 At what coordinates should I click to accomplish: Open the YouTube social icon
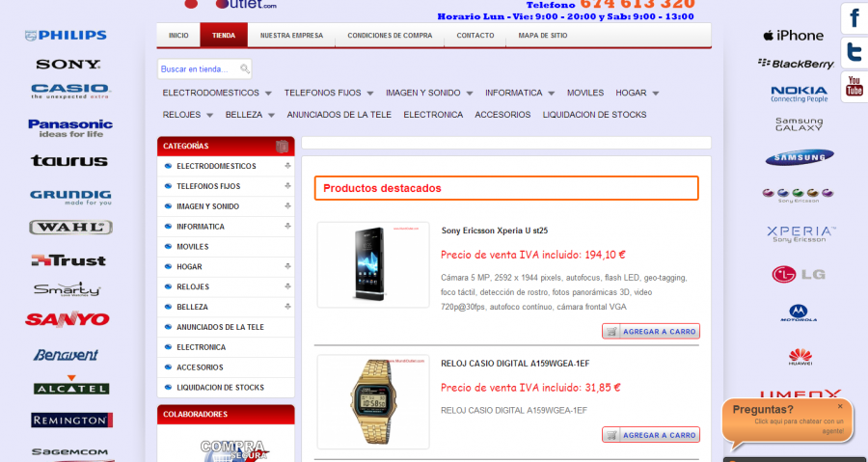click(854, 87)
